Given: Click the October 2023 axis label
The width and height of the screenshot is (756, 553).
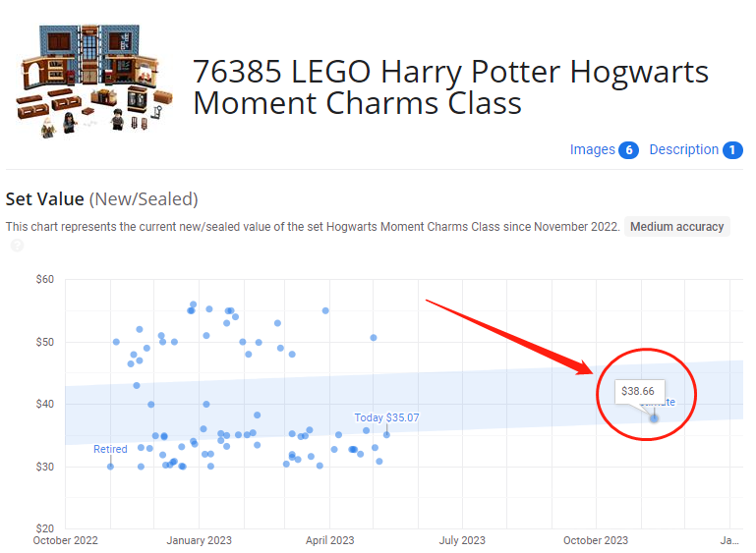Looking at the screenshot, I should [x=596, y=540].
